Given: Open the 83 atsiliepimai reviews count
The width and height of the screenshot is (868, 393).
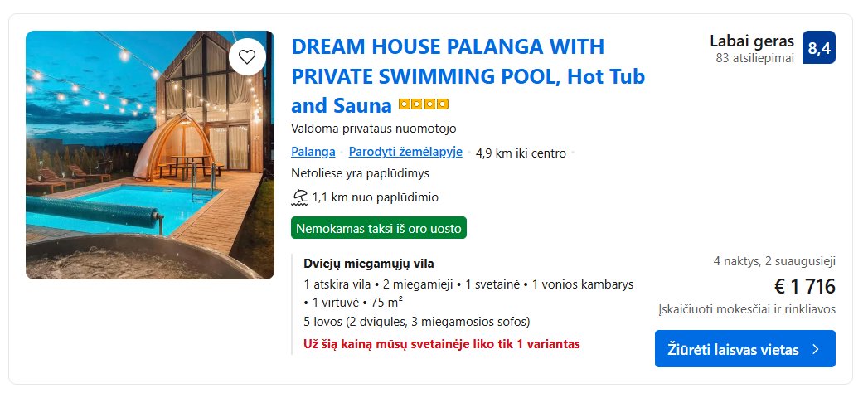Looking at the screenshot, I should pyautogui.click(x=754, y=58).
